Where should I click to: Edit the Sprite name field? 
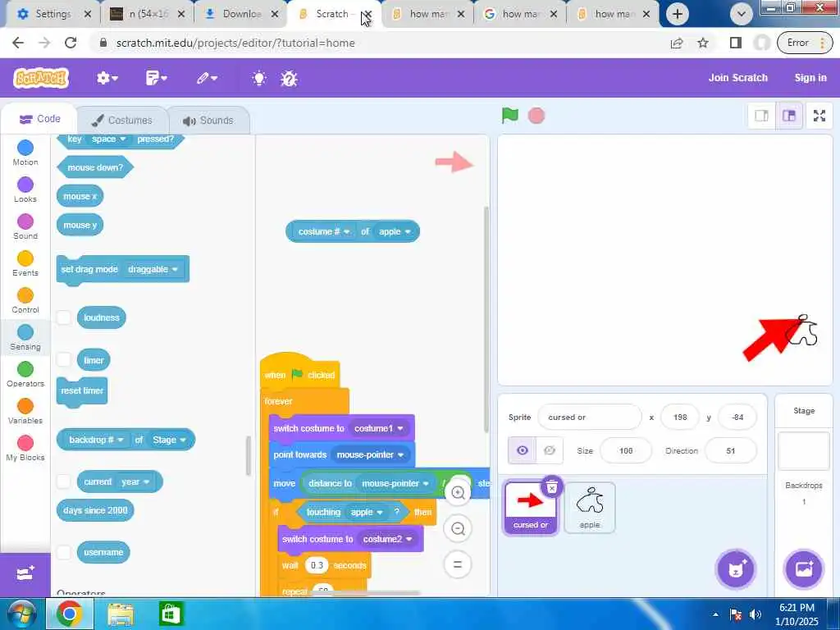tap(589, 417)
